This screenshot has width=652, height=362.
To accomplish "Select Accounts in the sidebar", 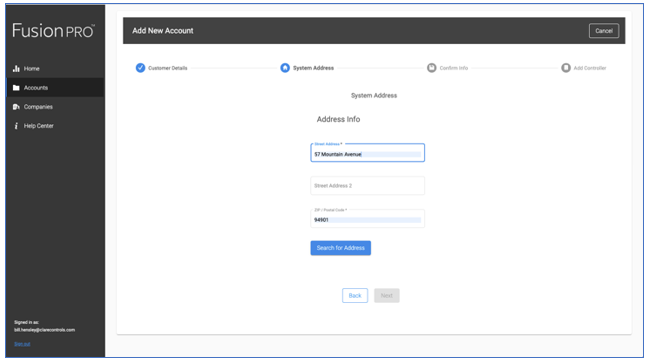I will pos(55,88).
